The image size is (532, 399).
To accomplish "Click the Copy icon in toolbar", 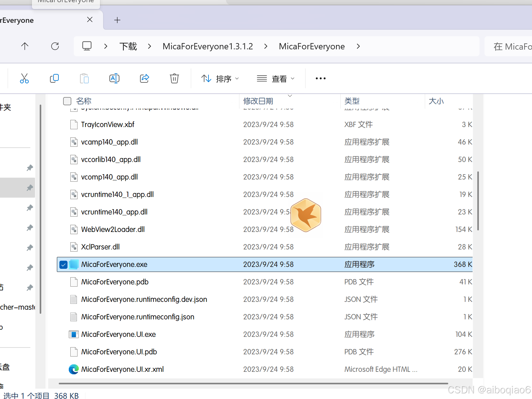I will coord(54,78).
